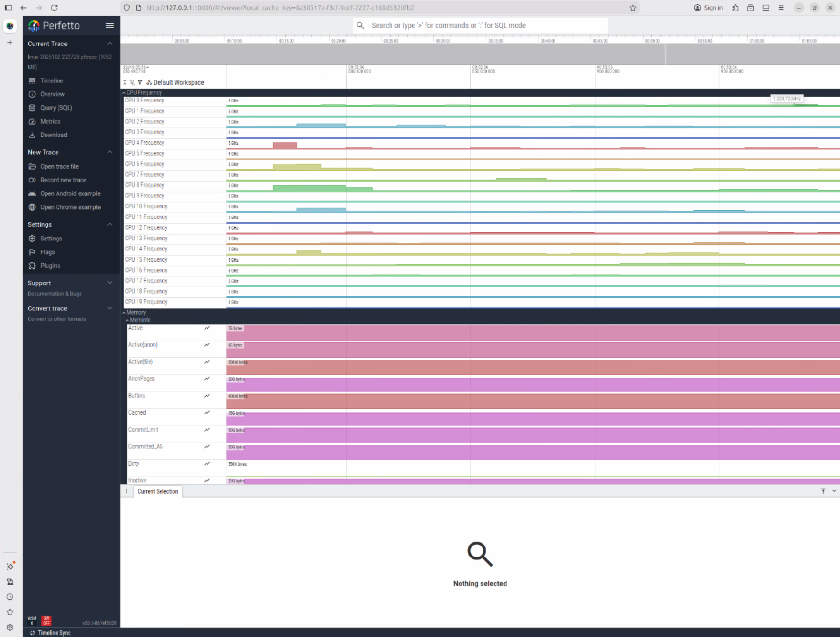Click the chart icon on the AnonPages track

coord(207,379)
